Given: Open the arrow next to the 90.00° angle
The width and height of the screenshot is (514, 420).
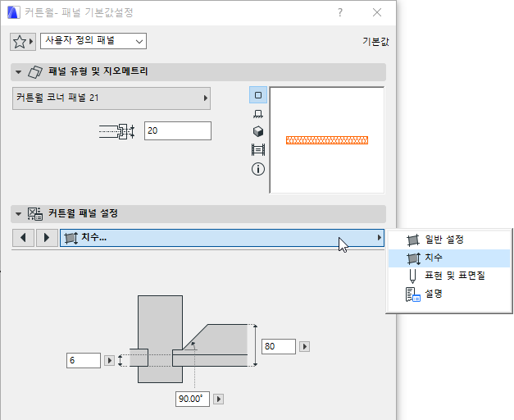Looking at the screenshot, I should point(218,399).
